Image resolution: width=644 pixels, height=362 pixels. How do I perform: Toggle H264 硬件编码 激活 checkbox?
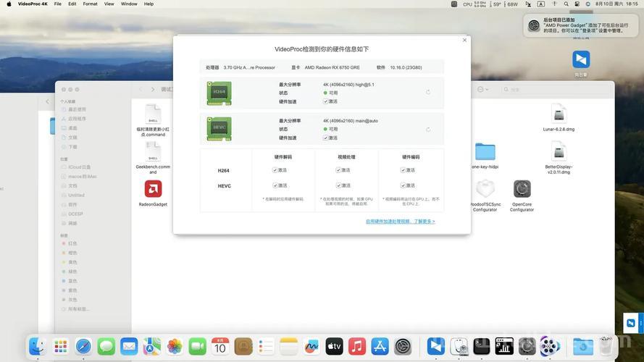pyautogui.click(x=403, y=170)
